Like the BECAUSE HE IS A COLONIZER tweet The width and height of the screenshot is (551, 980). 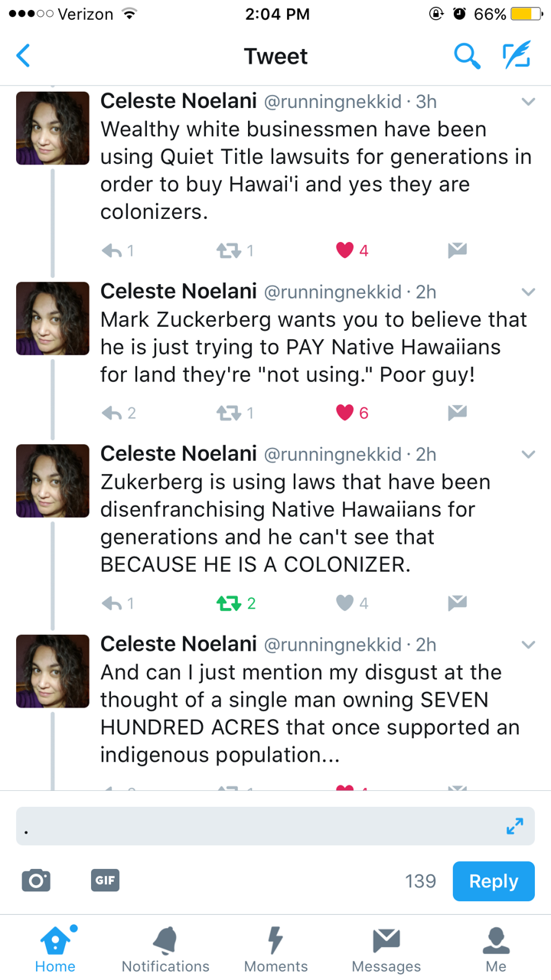[x=345, y=603]
